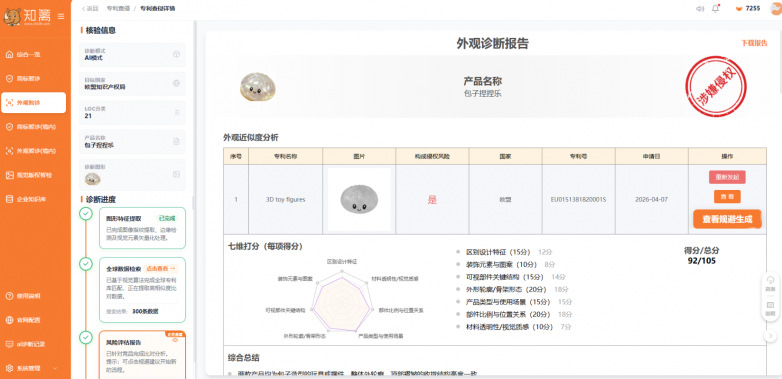Click 材料透明性/视觉质感 (10分) legend item
This screenshot has width=782, height=379.
[x=514, y=327]
